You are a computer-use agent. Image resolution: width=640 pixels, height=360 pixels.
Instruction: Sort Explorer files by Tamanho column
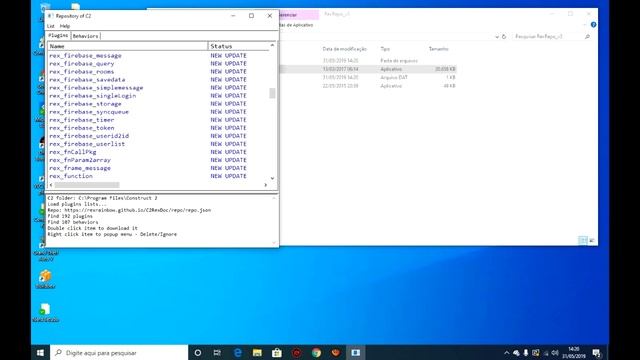pos(439,49)
